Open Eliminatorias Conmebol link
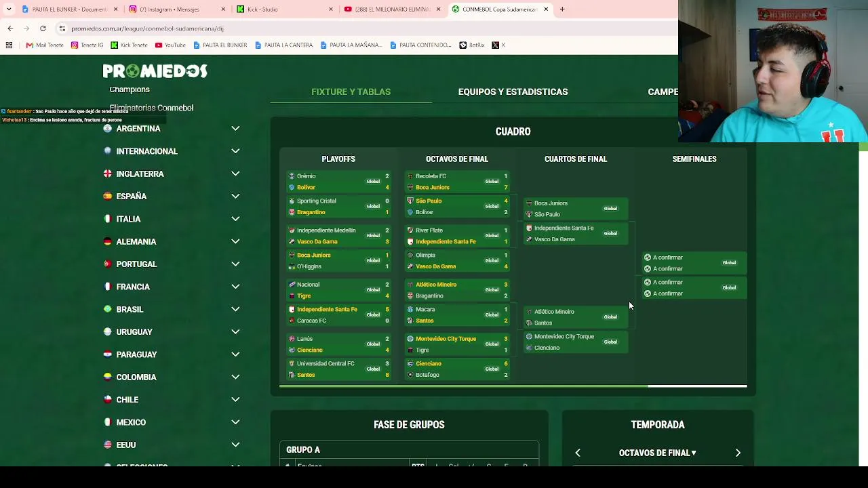 click(x=151, y=108)
